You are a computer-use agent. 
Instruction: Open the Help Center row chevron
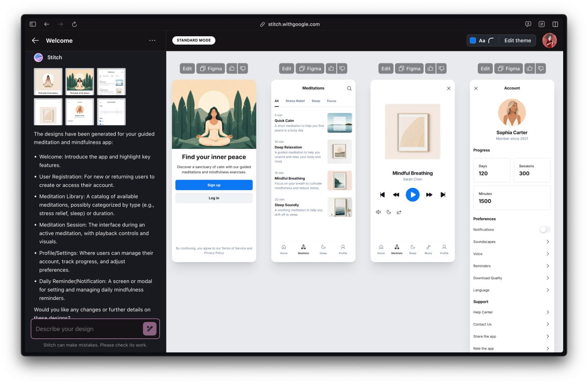548,312
